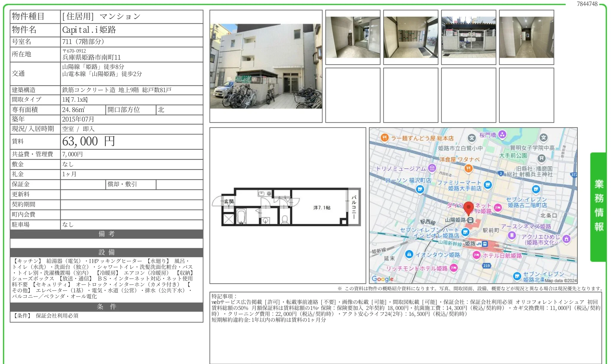Select the 桜門橋 purple landmark marker
The image size is (611, 364).
point(502,134)
